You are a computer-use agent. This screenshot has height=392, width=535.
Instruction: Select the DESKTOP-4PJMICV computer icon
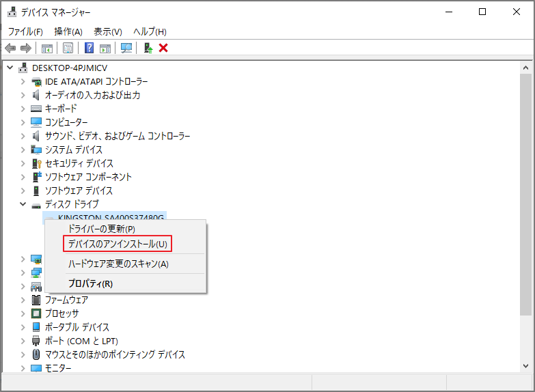coord(23,68)
